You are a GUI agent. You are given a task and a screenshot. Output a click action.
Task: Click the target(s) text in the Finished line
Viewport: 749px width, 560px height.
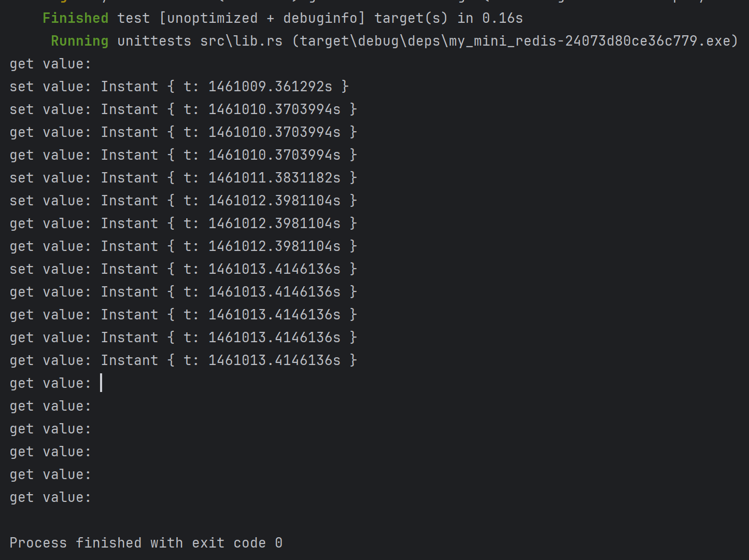pyautogui.click(x=411, y=18)
